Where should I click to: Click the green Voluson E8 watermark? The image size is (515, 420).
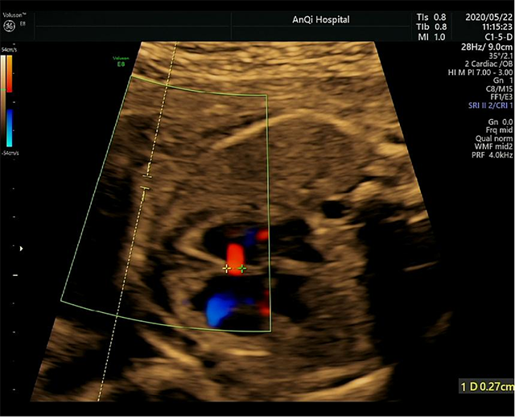[122, 61]
